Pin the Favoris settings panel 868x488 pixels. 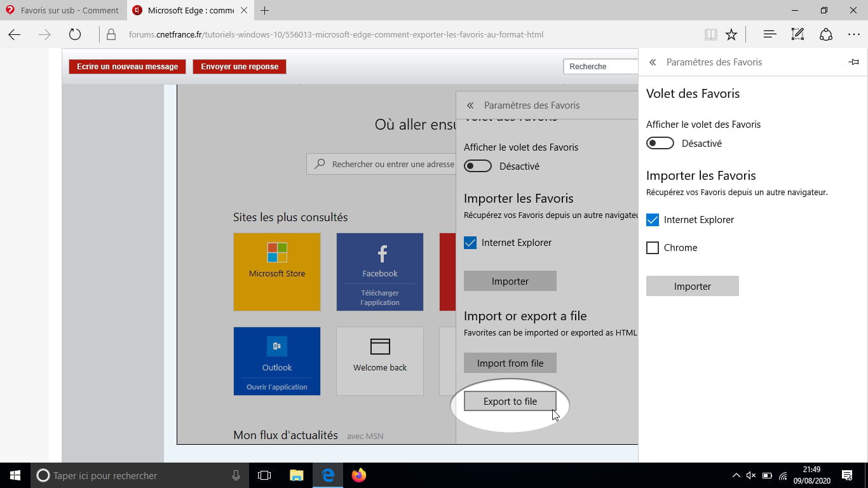854,62
